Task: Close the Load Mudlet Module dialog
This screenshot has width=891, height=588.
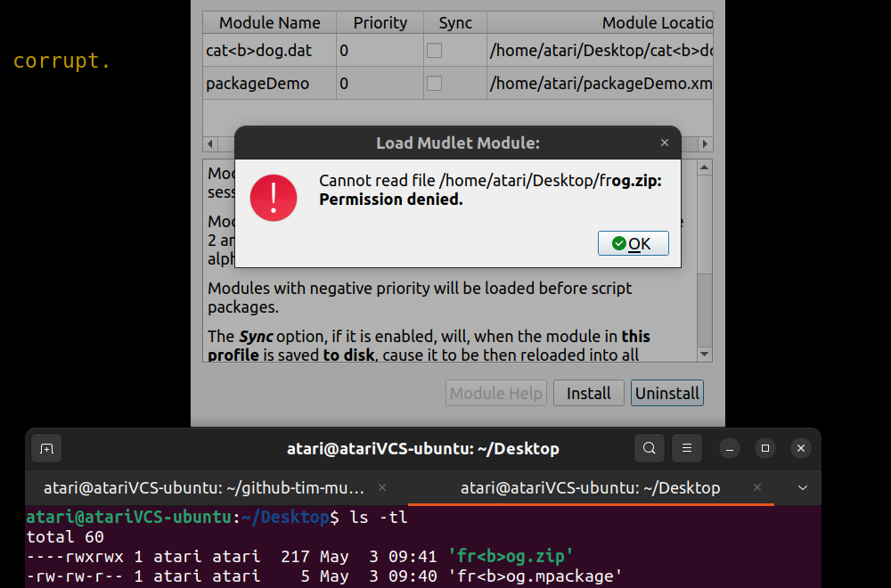Action: [665, 143]
